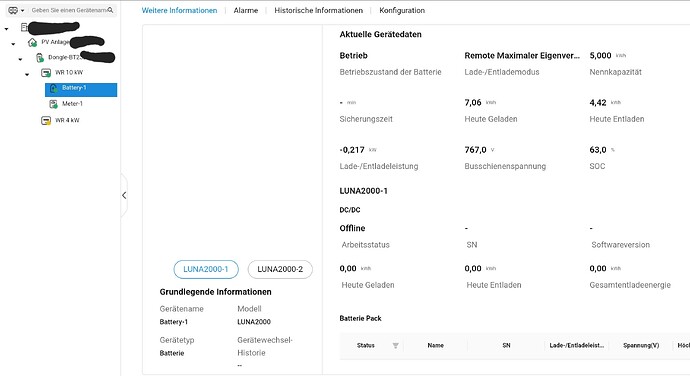Select the LUNA2000-2 button
Screen dimensions: 690x376
pyautogui.click(x=280, y=269)
